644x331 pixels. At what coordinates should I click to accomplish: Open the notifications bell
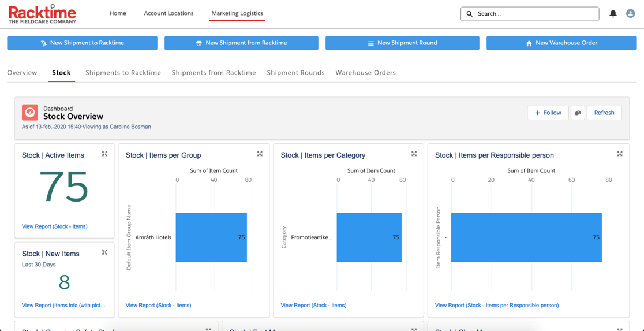tap(613, 13)
